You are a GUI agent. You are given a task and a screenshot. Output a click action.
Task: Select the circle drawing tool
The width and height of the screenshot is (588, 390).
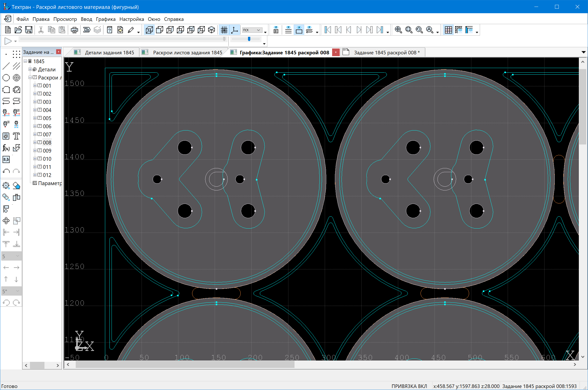pos(6,78)
